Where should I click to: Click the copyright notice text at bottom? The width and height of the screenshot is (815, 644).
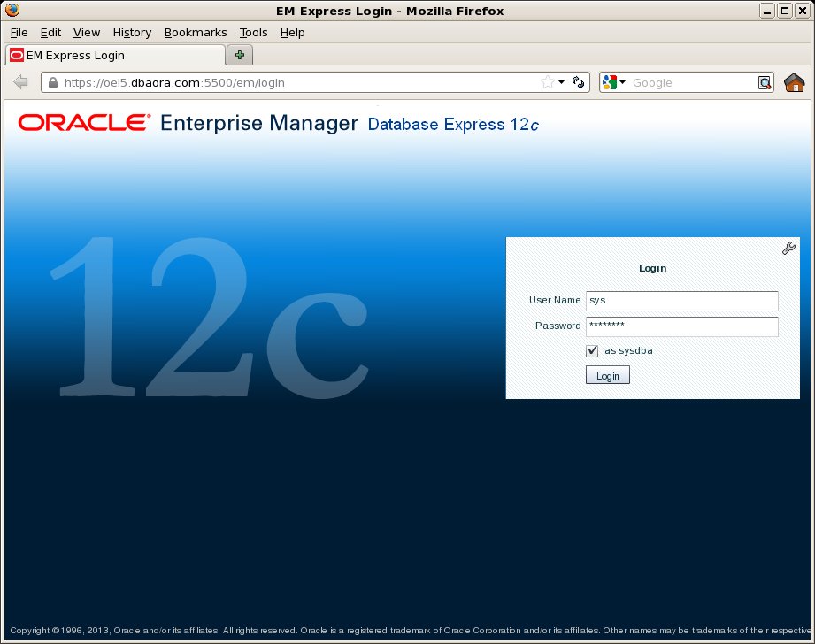click(x=410, y=631)
